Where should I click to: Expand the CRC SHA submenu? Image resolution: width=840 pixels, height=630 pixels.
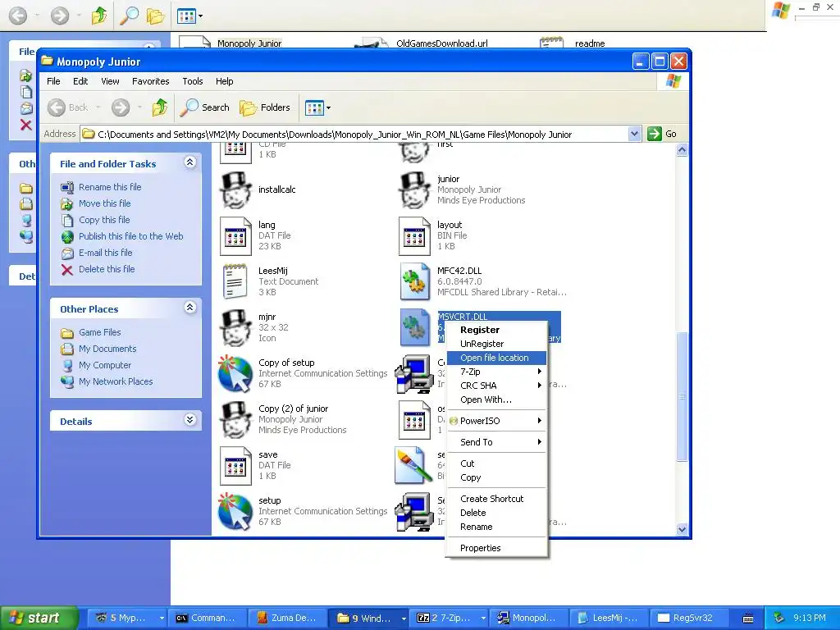click(496, 386)
